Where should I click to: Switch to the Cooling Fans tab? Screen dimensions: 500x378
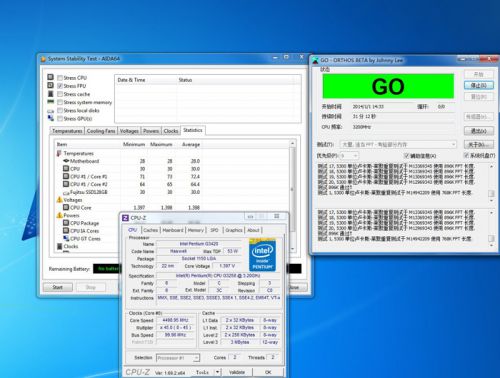tap(101, 131)
